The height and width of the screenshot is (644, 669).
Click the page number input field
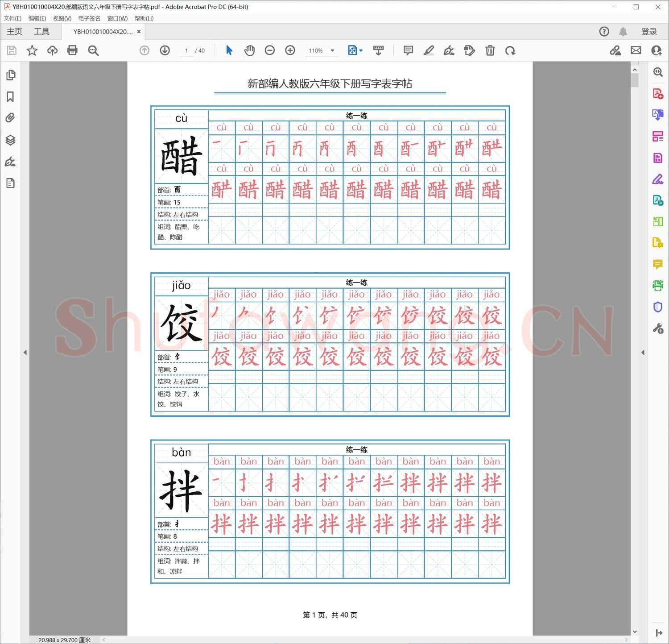coord(186,50)
